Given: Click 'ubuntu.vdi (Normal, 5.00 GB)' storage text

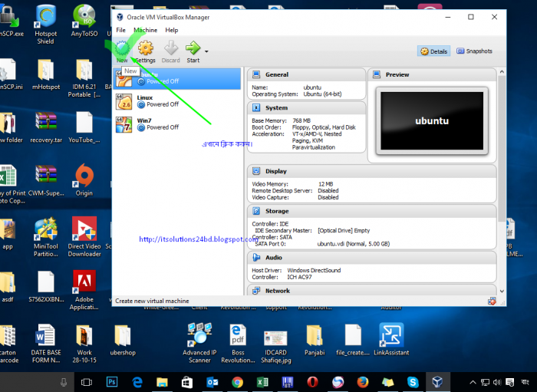Looking at the screenshot, I should point(354,244).
